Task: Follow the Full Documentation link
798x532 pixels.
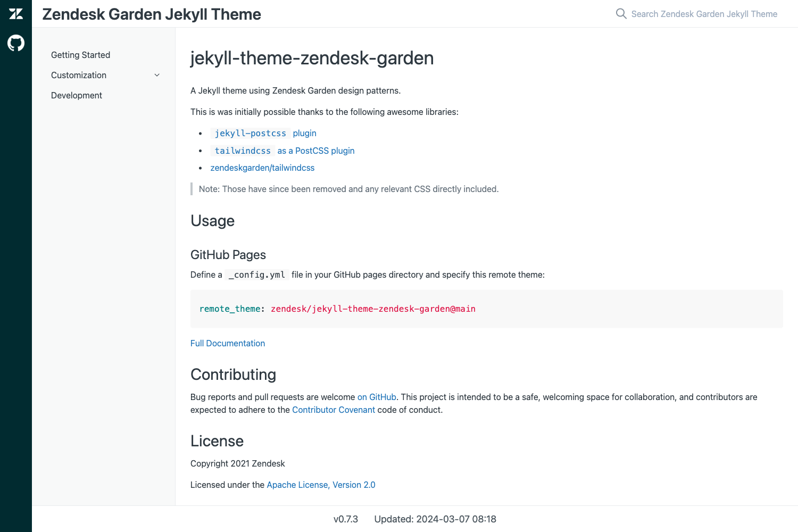Action: pos(227,343)
